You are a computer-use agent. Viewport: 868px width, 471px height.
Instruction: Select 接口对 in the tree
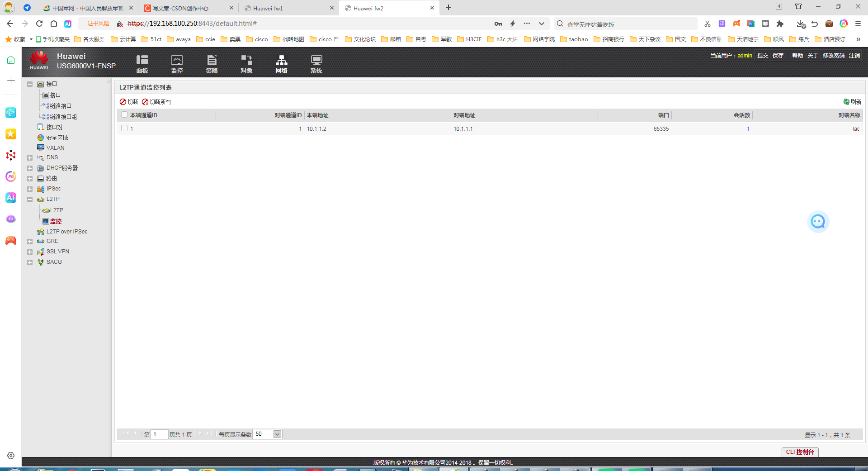[x=54, y=127]
